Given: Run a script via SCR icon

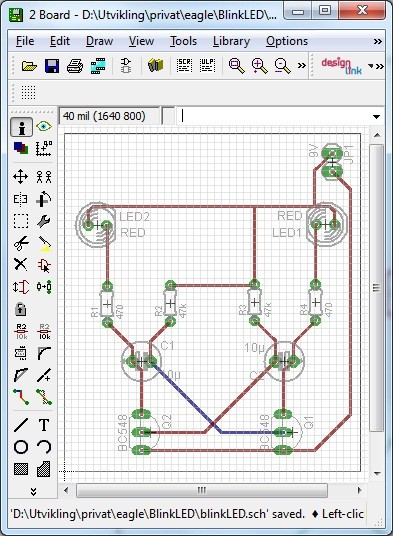Looking at the screenshot, I should click(184, 65).
